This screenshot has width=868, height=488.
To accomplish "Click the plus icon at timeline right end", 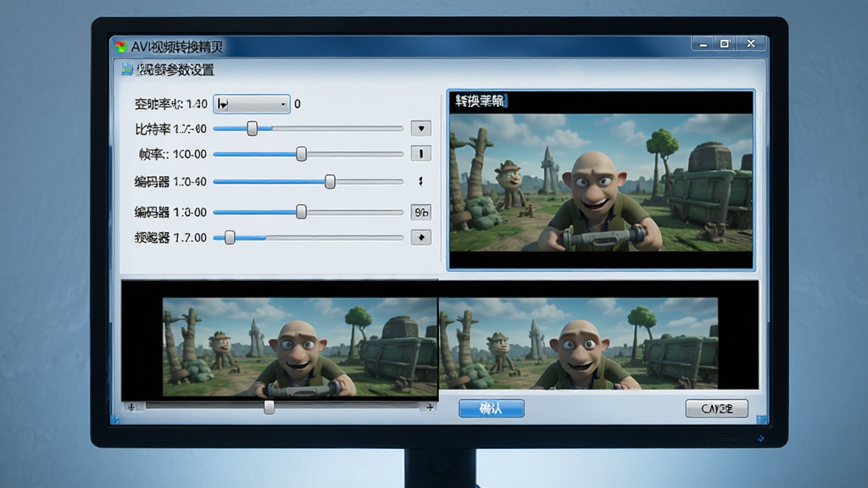I will 430,408.
